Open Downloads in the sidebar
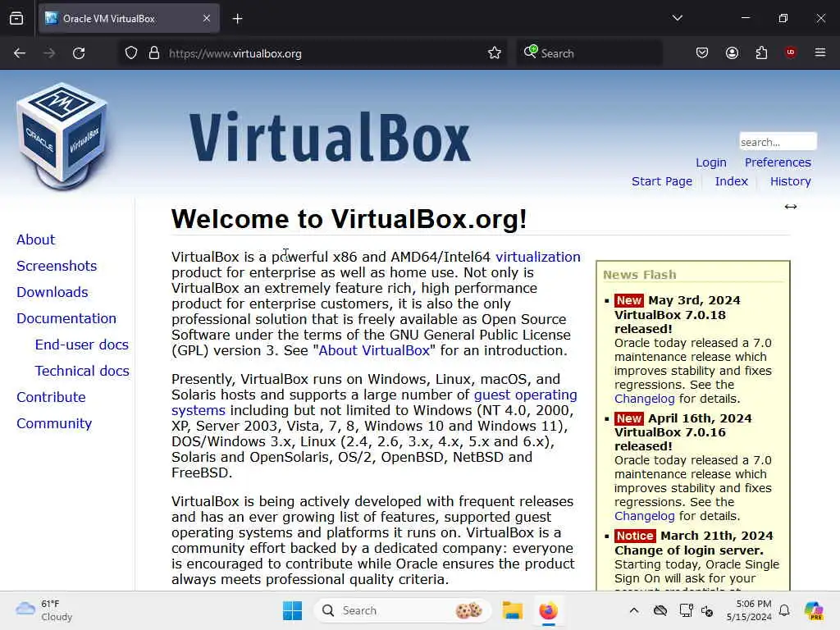The height and width of the screenshot is (630, 840). pyautogui.click(x=52, y=293)
